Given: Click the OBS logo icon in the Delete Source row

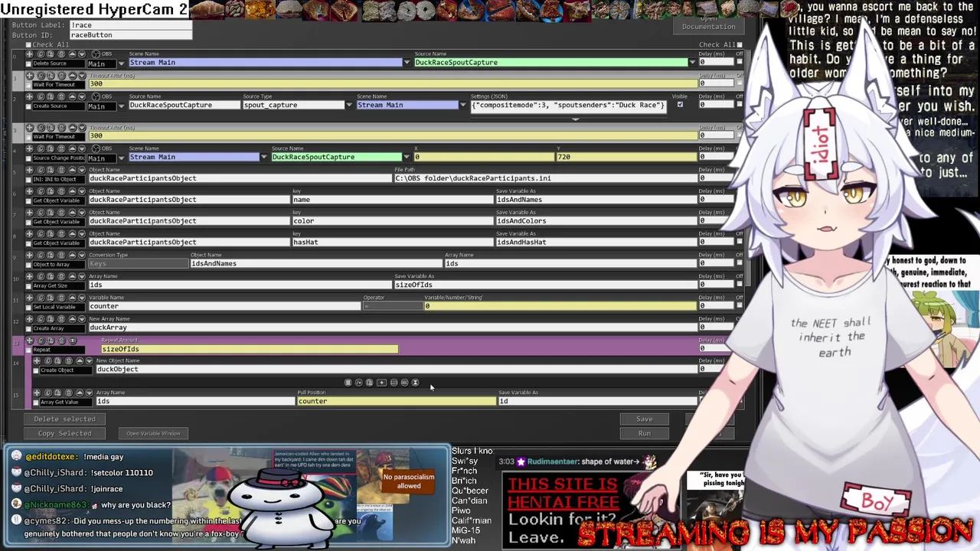Looking at the screenshot, I should 96,54.
